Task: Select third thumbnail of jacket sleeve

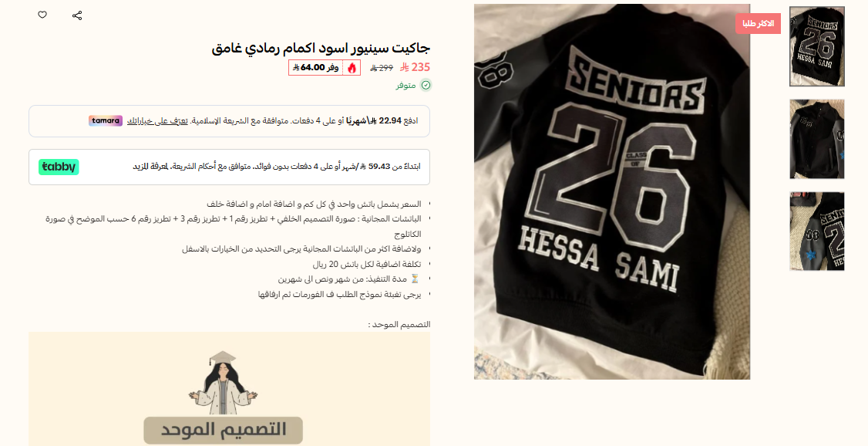Action: click(x=816, y=231)
